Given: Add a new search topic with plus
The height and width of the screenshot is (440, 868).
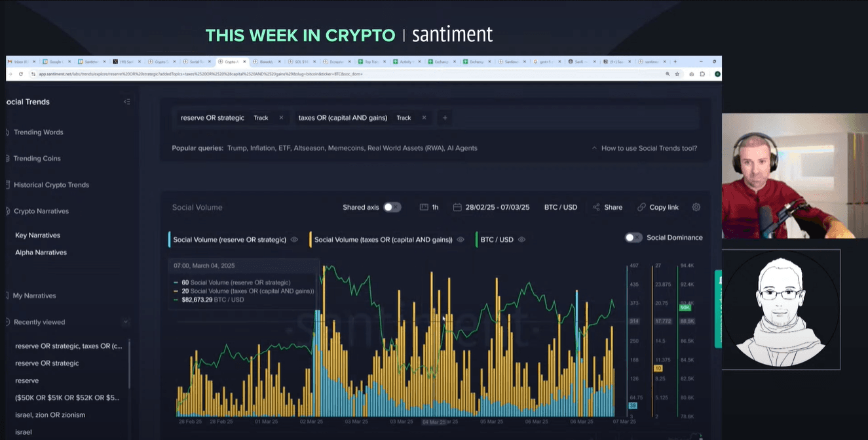Looking at the screenshot, I should coord(445,118).
